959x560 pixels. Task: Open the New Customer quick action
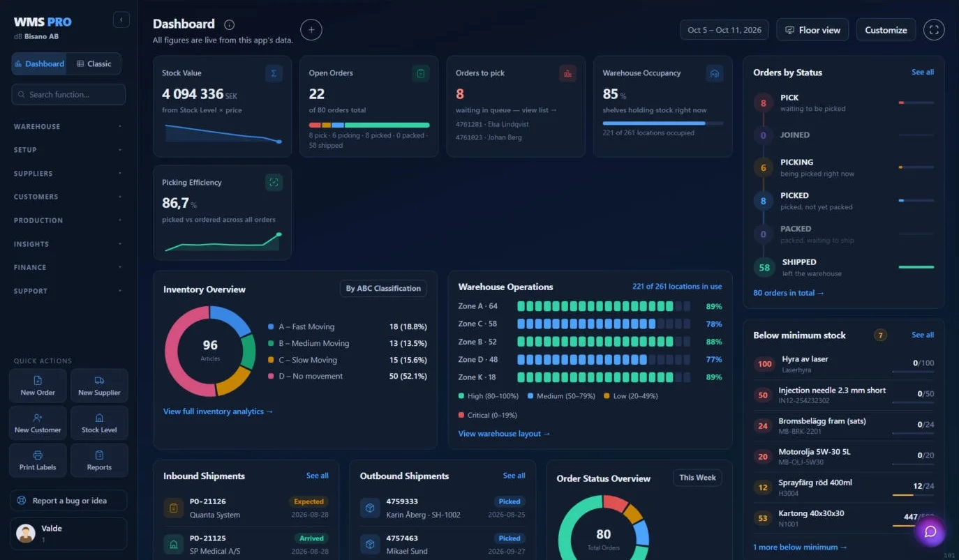[38, 423]
